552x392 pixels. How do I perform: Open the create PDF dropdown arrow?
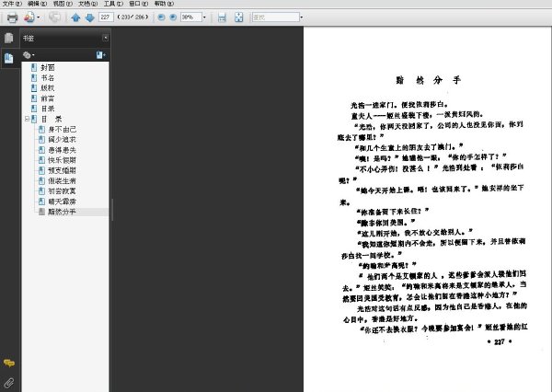pyautogui.click(x=39, y=17)
